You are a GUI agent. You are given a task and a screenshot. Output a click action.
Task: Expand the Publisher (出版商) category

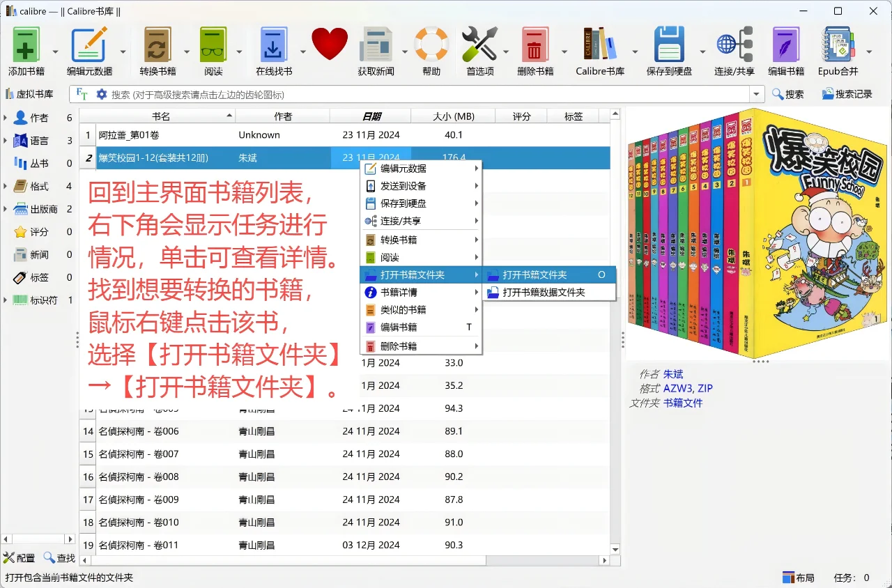point(6,209)
